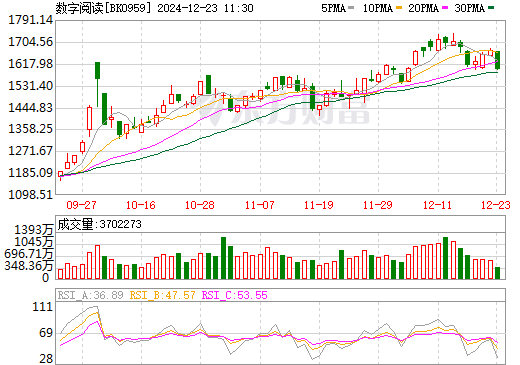Viewport: 520px width, 365px height.
Task: Select the 09-27 date axis label
Action: click(x=81, y=205)
